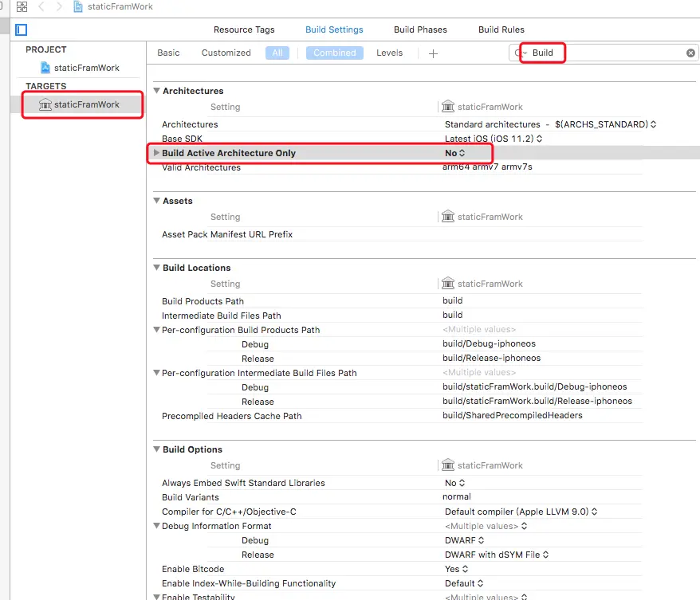The height and width of the screenshot is (600, 700).
Task: Click the project blueprint icon for staticFramWork
Action: pos(45,68)
